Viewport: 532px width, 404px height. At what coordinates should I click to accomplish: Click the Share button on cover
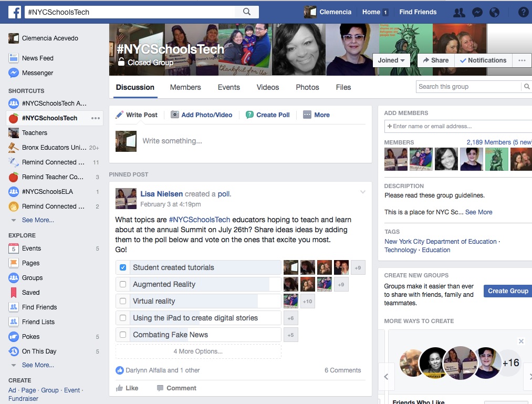(x=436, y=60)
